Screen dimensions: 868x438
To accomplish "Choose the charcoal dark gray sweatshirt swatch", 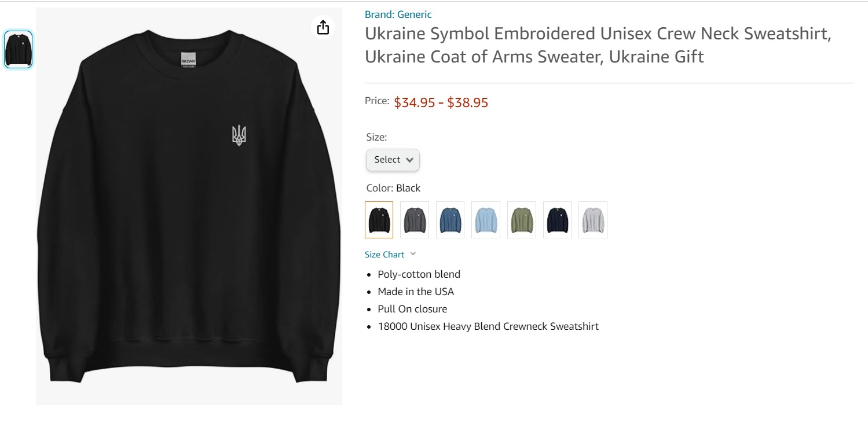I will [415, 220].
